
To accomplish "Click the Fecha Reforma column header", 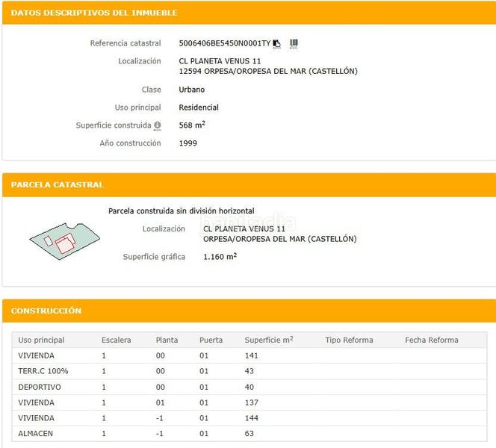I will click(431, 340).
